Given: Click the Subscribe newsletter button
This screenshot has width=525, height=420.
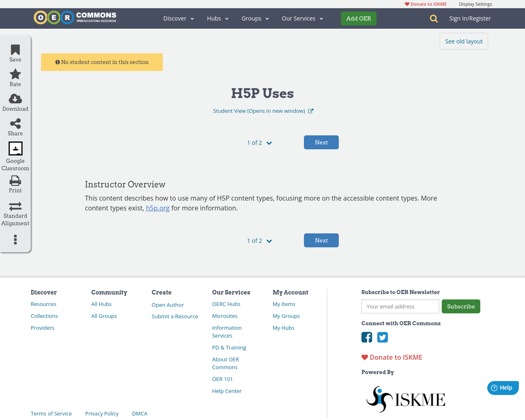Looking at the screenshot, I should coord(461,306).
